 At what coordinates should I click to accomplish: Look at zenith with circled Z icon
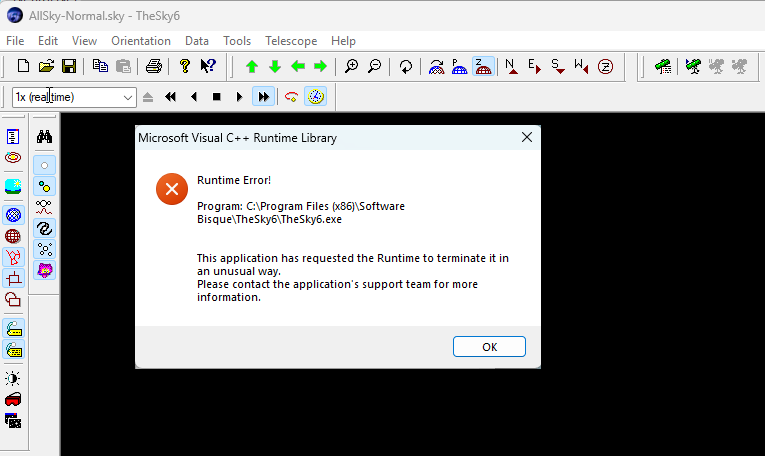click(x=605, y=66)
